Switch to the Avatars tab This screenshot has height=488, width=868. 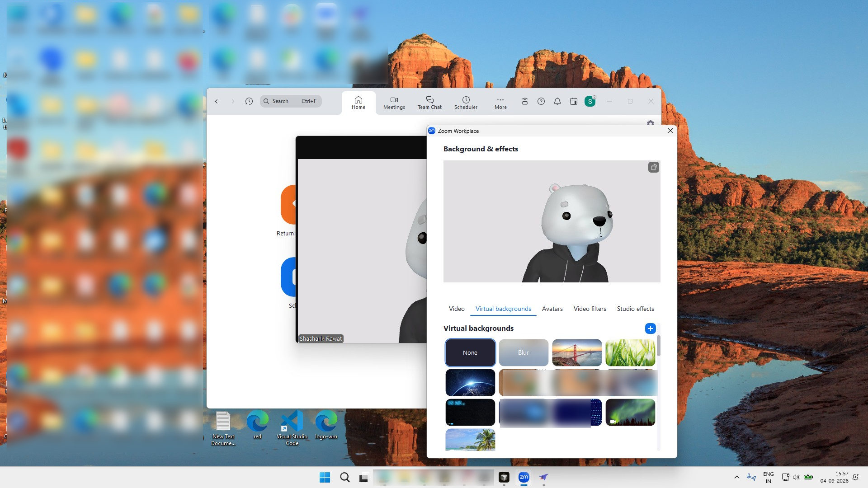click(552, 309)
